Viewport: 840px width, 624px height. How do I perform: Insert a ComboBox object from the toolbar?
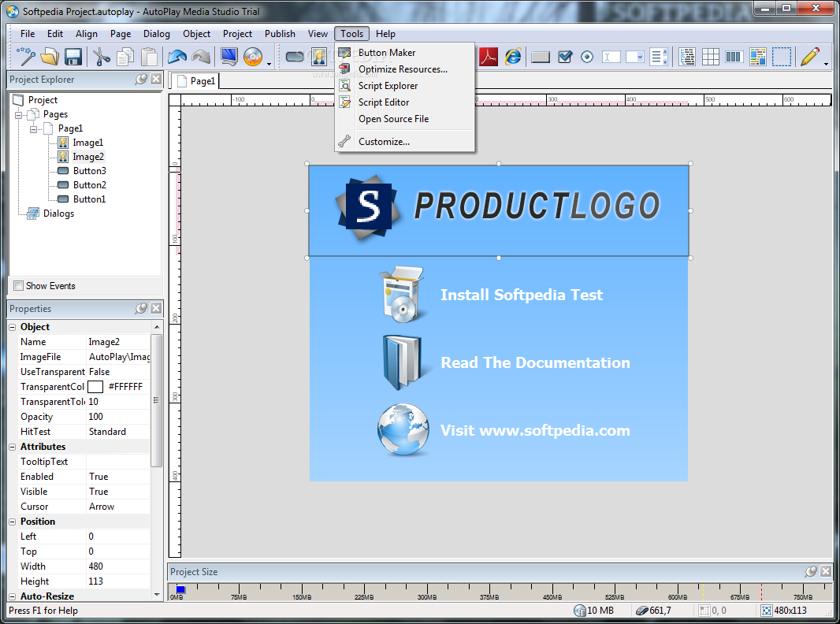[635, 57]
